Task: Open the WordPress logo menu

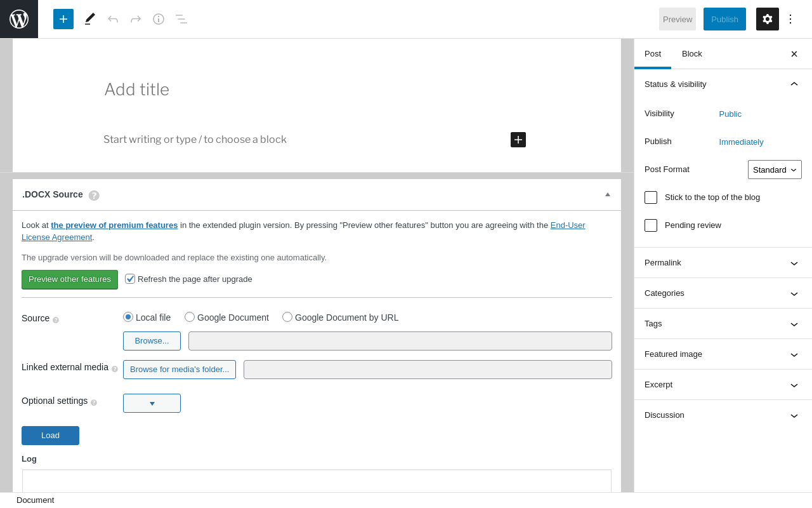Action: coord(19,19)
